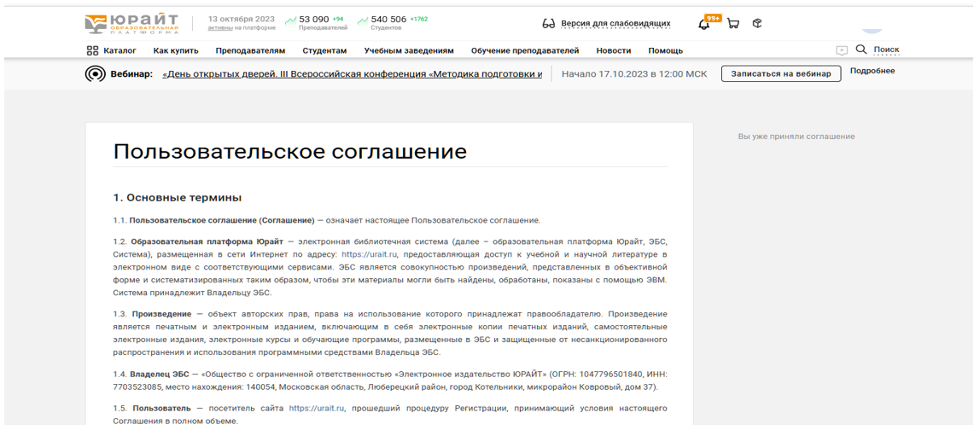Click the bold term Владелец ЭБС
This screenshot has height=430, width=980.
[160, 375]
